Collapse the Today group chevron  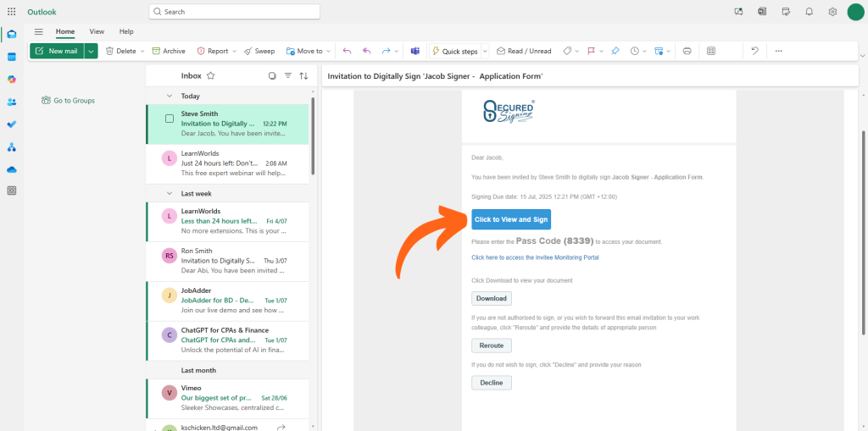point(170,96)
